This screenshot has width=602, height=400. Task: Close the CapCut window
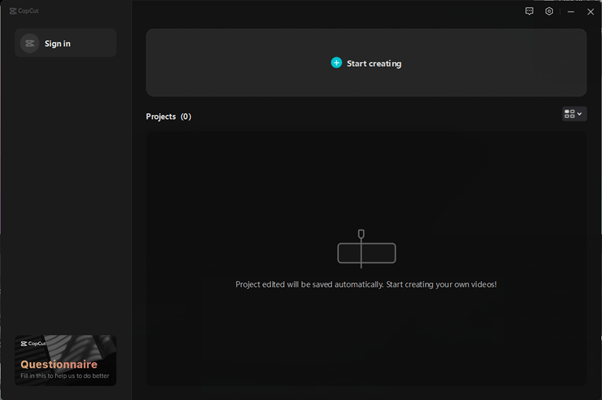pyautogui.click(x=590, y=12)
